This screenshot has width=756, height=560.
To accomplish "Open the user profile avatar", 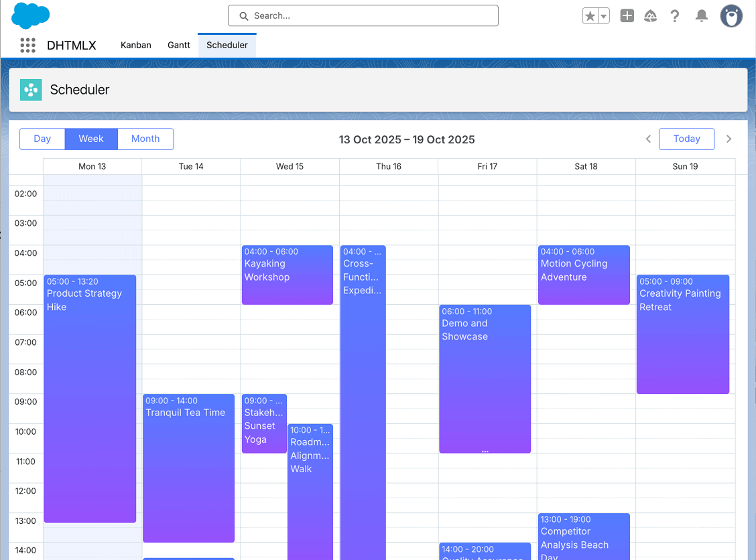I will coord(731,16).
